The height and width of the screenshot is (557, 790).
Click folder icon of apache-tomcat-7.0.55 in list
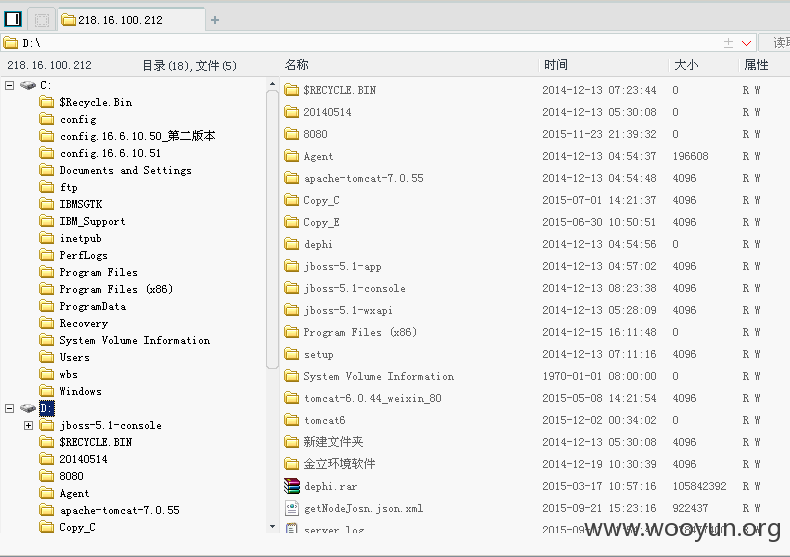(292, 178)
